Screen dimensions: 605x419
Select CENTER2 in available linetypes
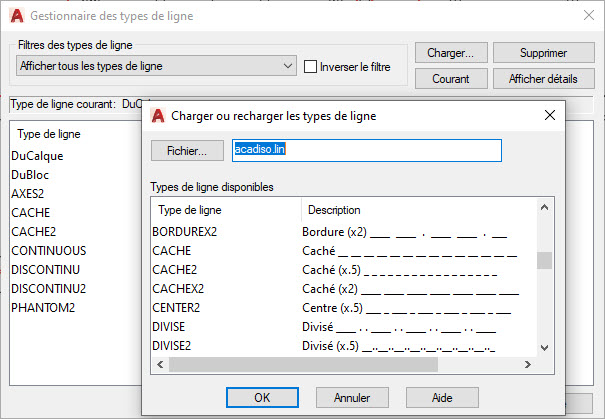[x=176, y=308]
